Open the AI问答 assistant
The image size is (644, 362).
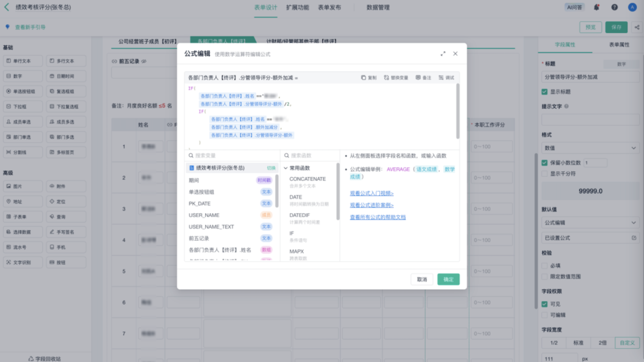coord(574,7)
